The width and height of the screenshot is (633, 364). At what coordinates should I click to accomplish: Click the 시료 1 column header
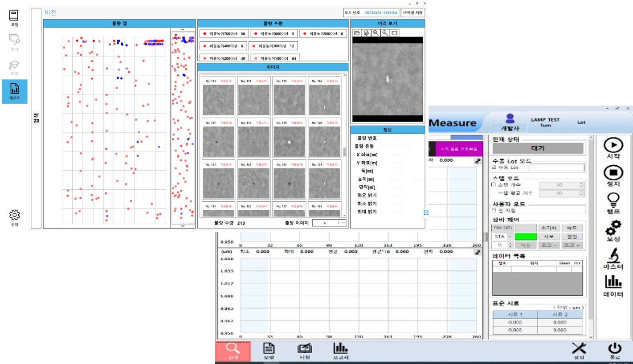point(515,314)
